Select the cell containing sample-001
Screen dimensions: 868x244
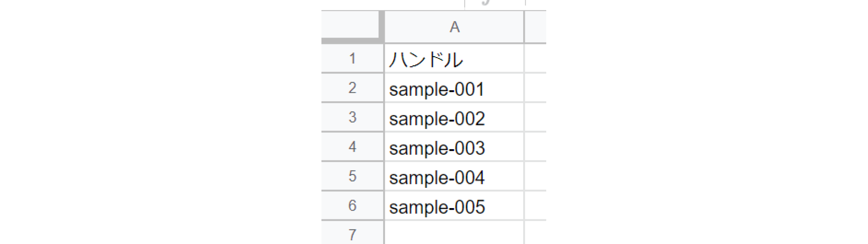(454, 88)
